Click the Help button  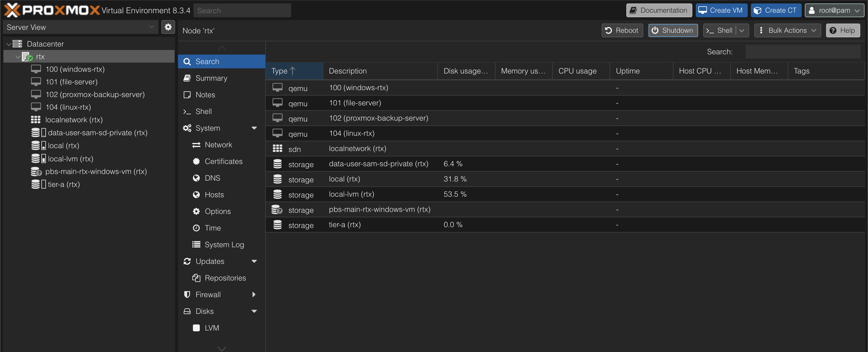coord(842,30)
